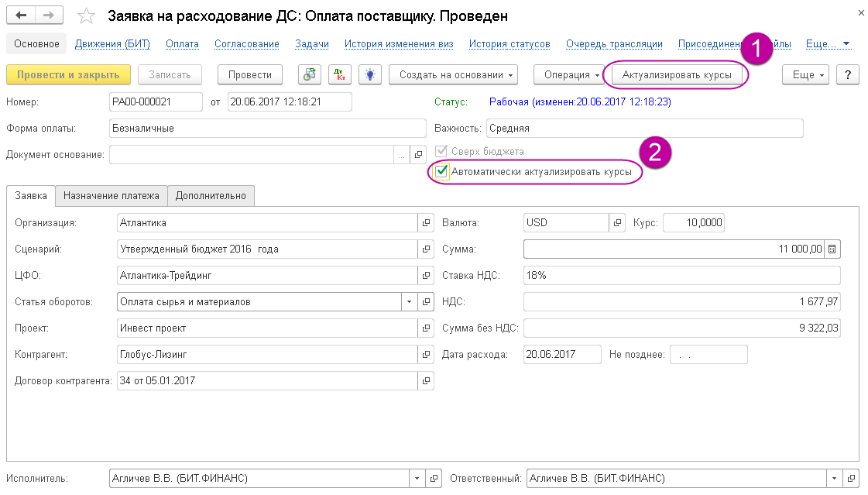The image size is (868, 495).
Task: Click the Номер field PA00-000021
Action: [156, 102]
